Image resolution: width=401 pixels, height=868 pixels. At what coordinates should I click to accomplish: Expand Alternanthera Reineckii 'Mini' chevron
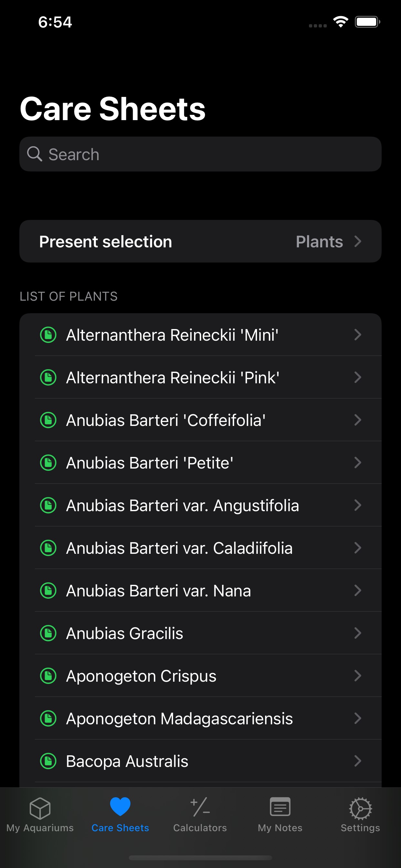click(357, 335)
